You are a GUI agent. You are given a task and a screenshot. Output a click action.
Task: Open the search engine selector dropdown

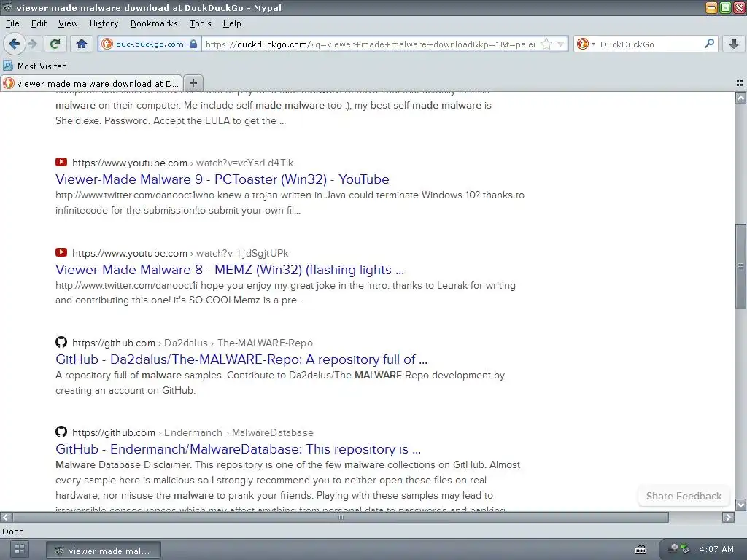586,44
